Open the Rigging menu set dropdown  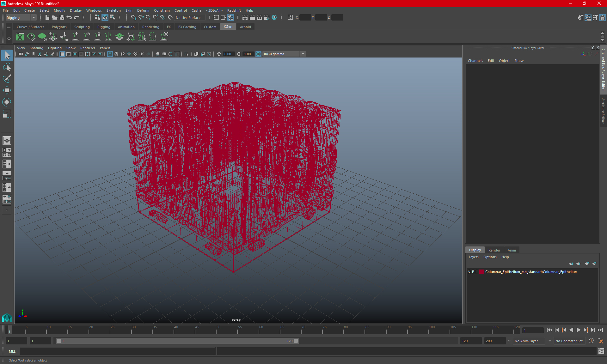click(21, 18)
